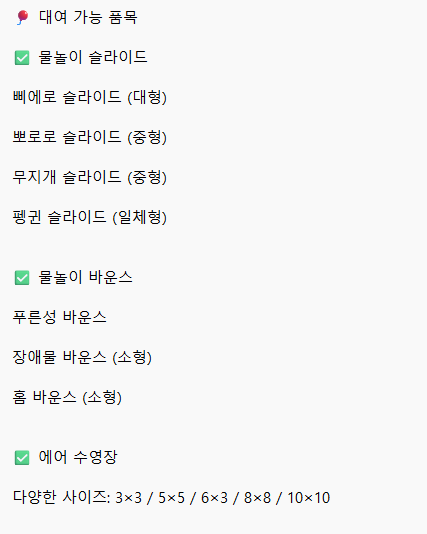Click the 뽀로로 슬라이드 (중형) line
427x534 pixels.
[90, 137]
